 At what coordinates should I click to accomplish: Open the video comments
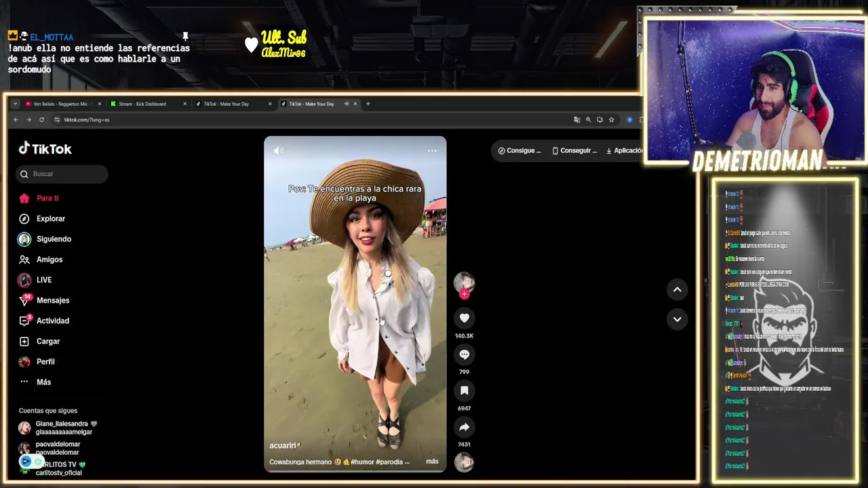click(465, 354)
